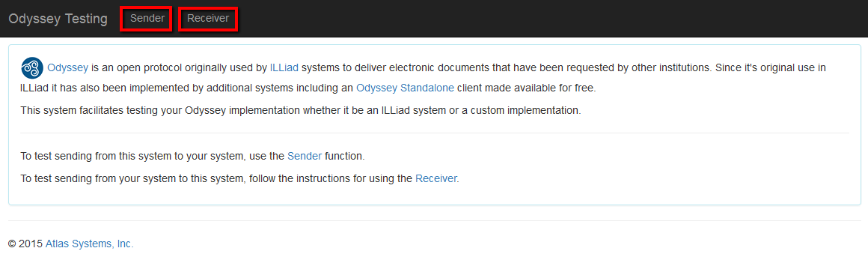
Task: Follow the Odyssey link beside the logo
Action: [x=68, y=68]
